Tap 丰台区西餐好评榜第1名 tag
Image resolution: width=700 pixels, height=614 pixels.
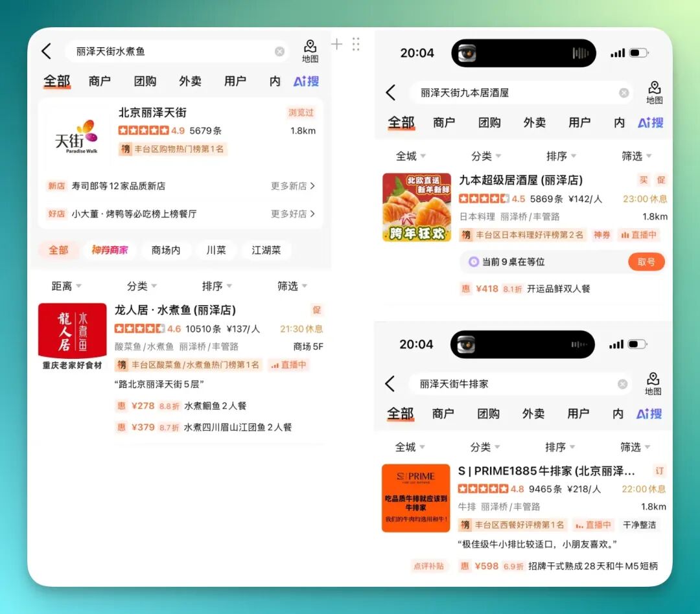513,525
